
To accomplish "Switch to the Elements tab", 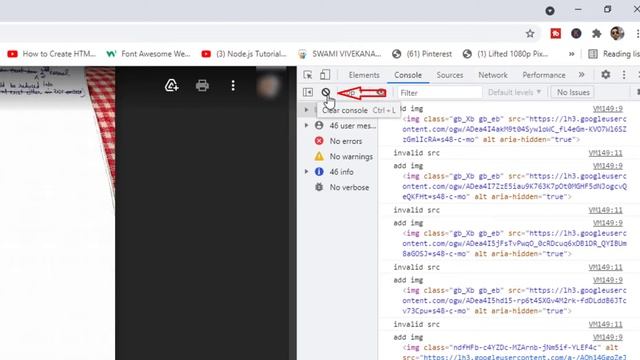I will [x=364, y=75].
